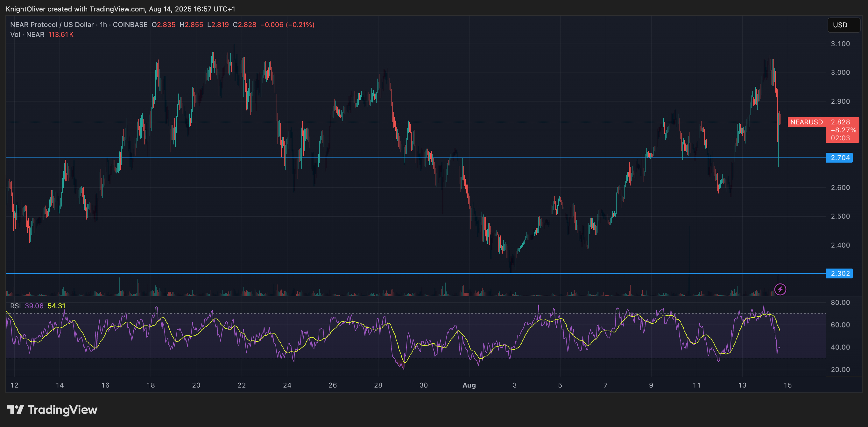The width and height of the screenshot is (868, 427).
Task: Click the volume value 113.61K
Action: (x=61, y=34)
